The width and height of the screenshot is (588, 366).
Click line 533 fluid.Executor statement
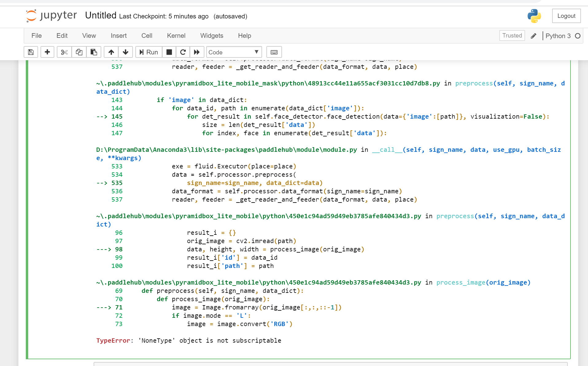pos(234,166)
